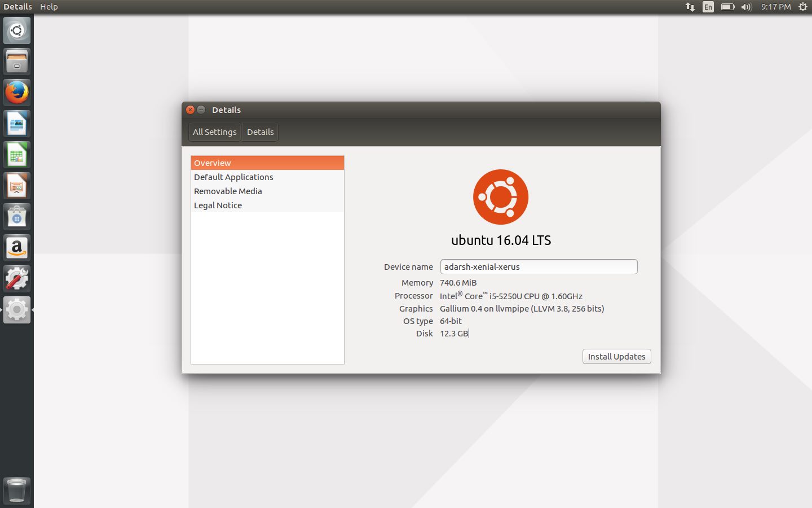The height and width of the screenshot is (508, 812).
Task: Open Firefox web browser
Action: (x=17, y=93)
